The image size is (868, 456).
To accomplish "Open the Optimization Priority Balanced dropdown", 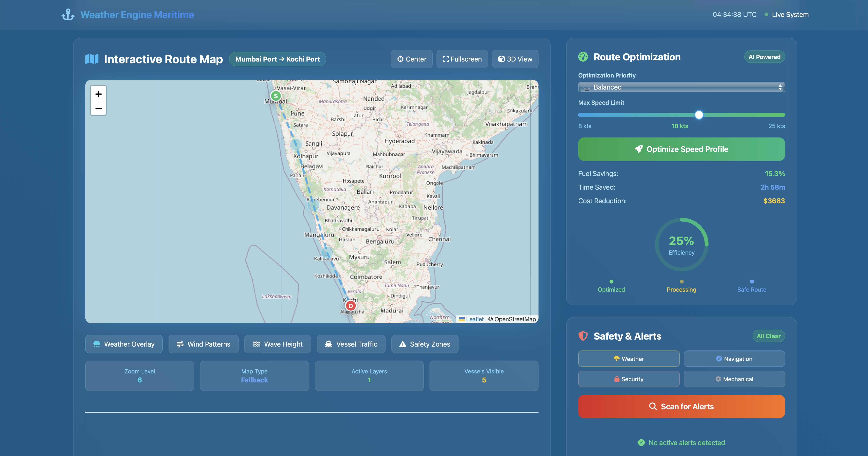I will tap(681, 87).
